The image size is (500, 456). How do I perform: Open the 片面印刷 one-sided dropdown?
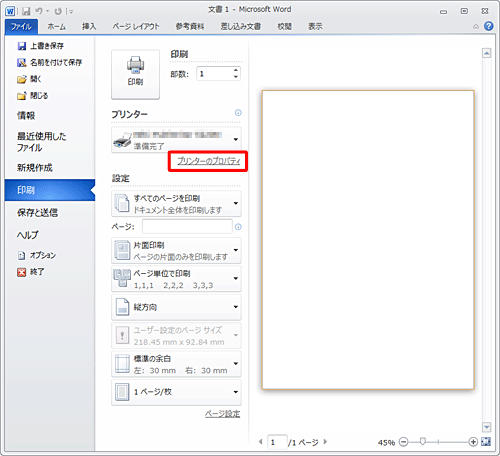176,250
